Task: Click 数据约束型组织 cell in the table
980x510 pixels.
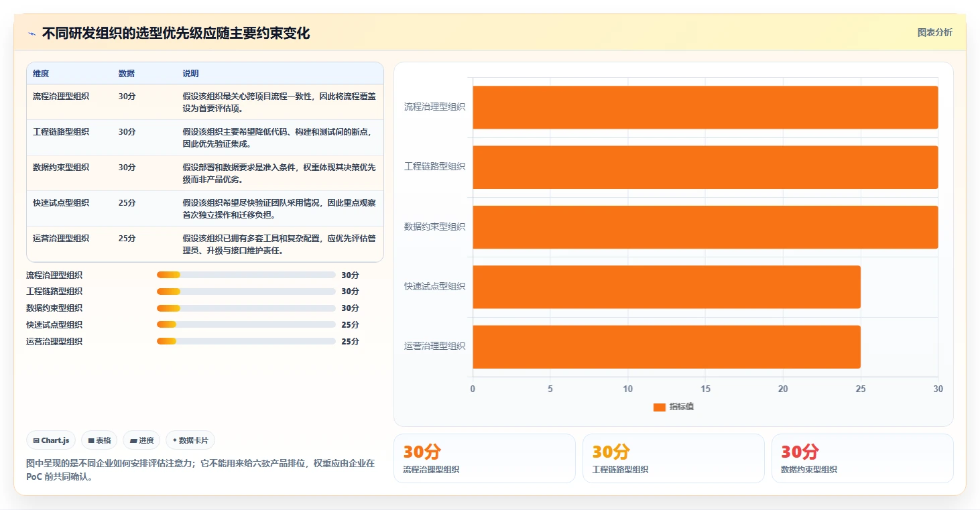Action: (61, 168)
